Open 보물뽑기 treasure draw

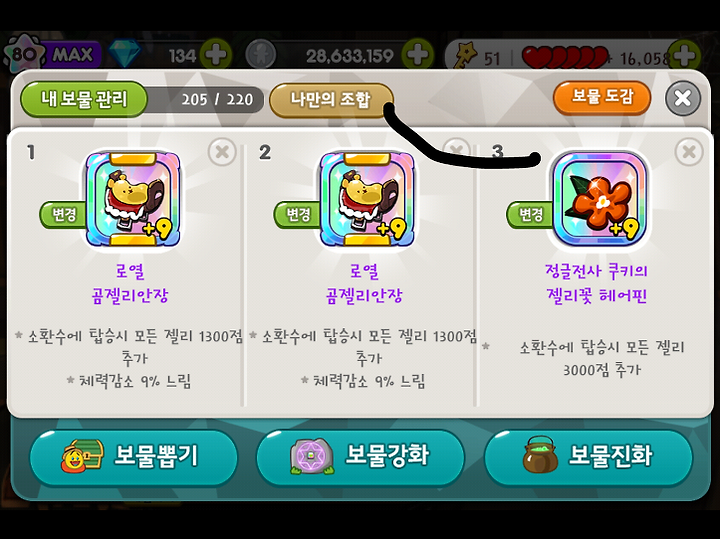(134, 456)
